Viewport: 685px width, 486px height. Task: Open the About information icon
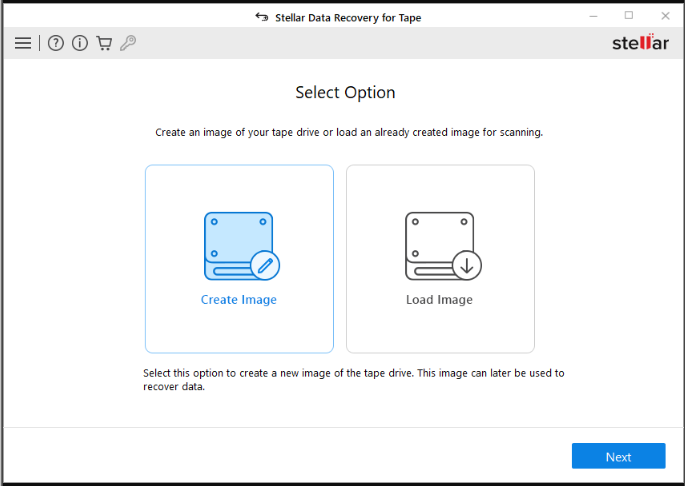pos(80,43)
